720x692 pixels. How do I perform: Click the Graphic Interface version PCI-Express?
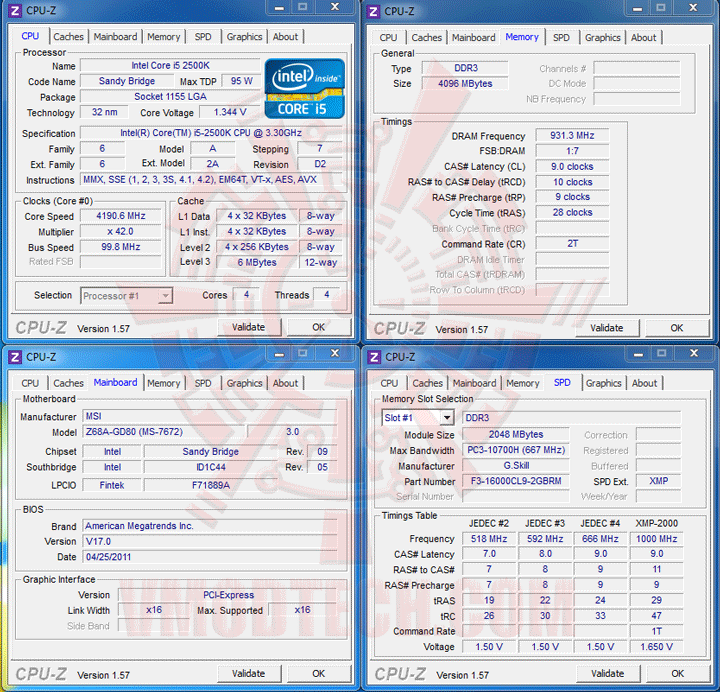coord(228,595)
